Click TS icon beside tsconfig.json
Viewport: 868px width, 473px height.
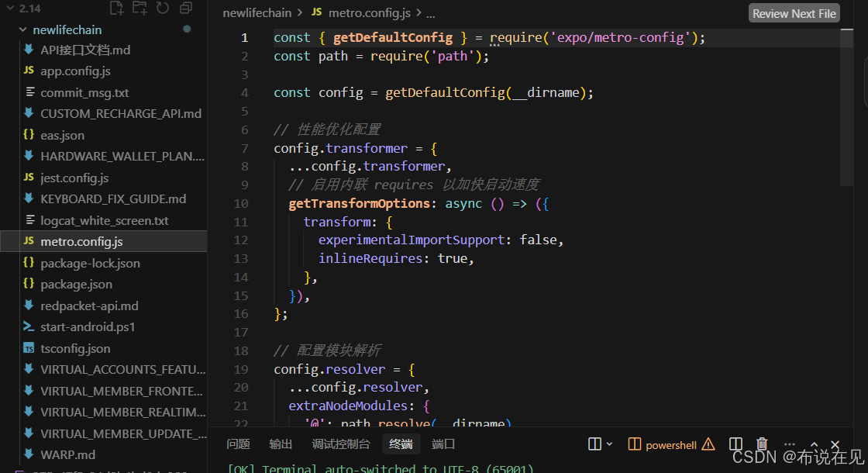tap(29, 348)
